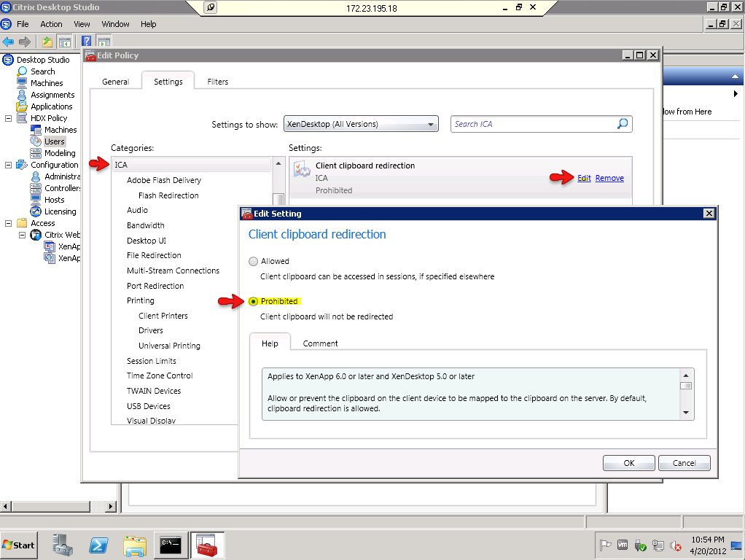The height and width of the screenshot is (560, 745).
Task: Open Server Manager from taskbar
Action: [63, 545]
